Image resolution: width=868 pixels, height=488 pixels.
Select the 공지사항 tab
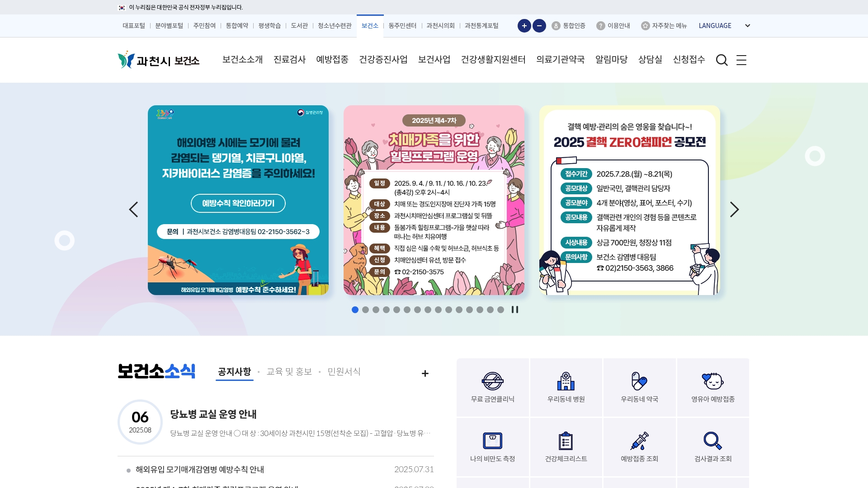point(234,372)
